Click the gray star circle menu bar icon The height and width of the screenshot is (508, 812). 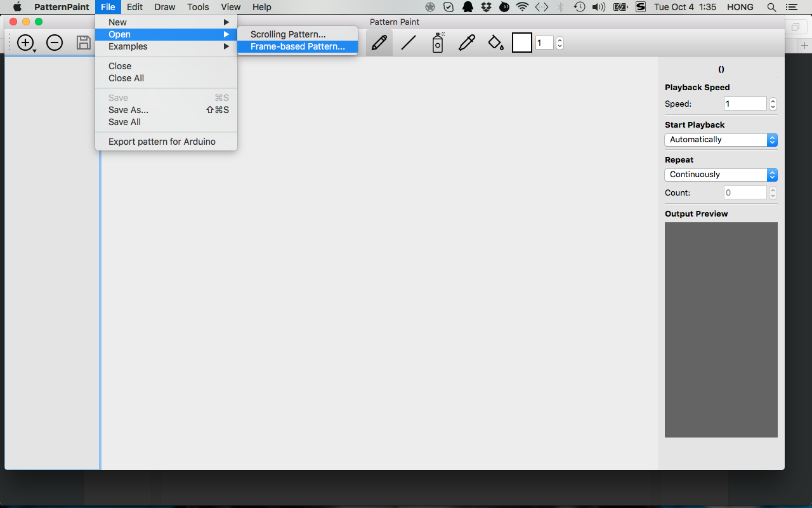pyautogui.click(x=430, y=7)
